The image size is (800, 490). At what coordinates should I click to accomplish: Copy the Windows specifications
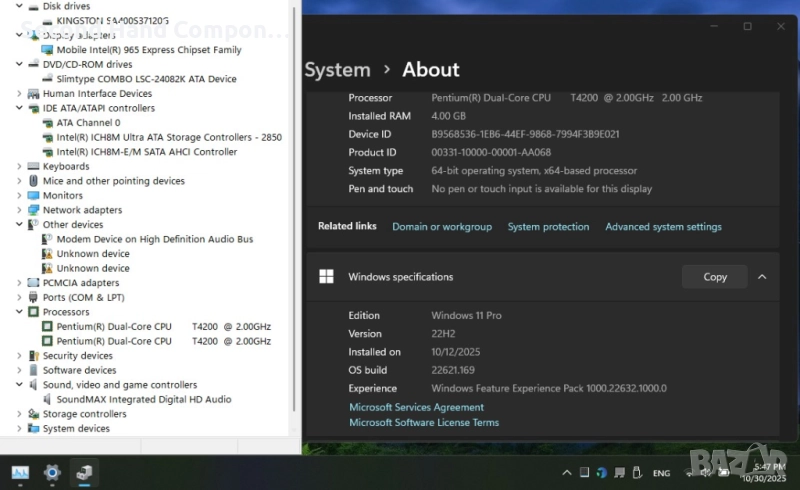[x=714, y=277]
